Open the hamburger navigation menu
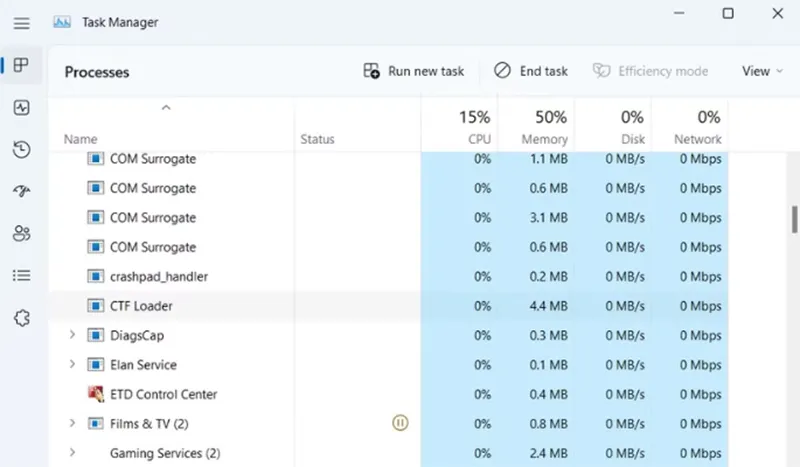This screenshot has width=800, height=467. pos(21,22)
